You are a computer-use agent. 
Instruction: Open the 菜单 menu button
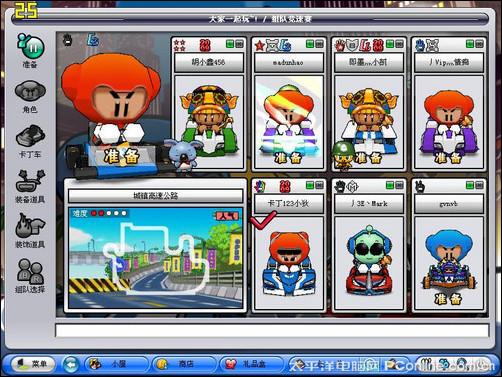(33, 364)
